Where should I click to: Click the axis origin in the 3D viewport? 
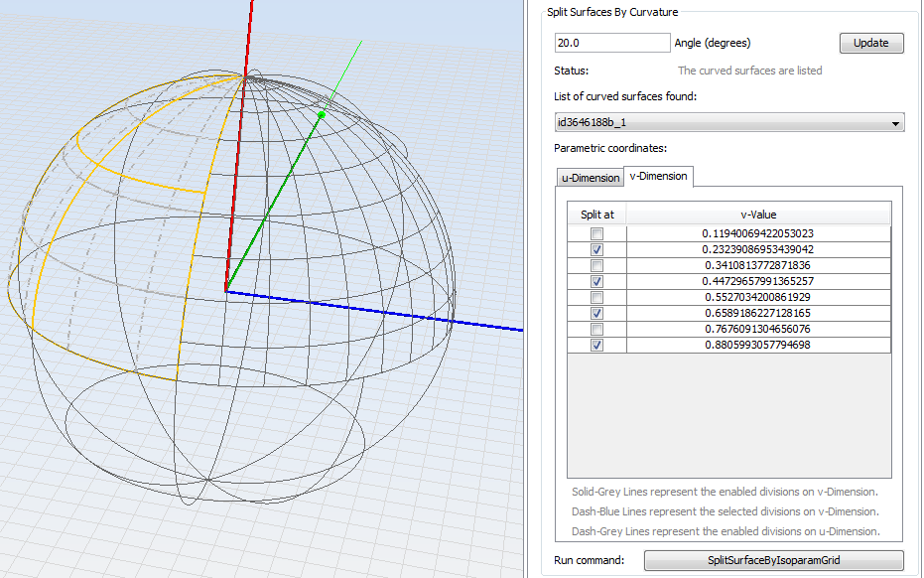pos(226,291)
